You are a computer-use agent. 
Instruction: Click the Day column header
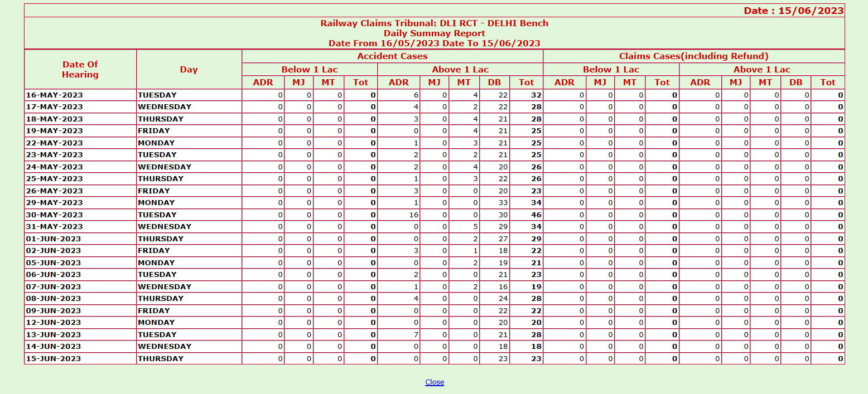coord(189,70)
